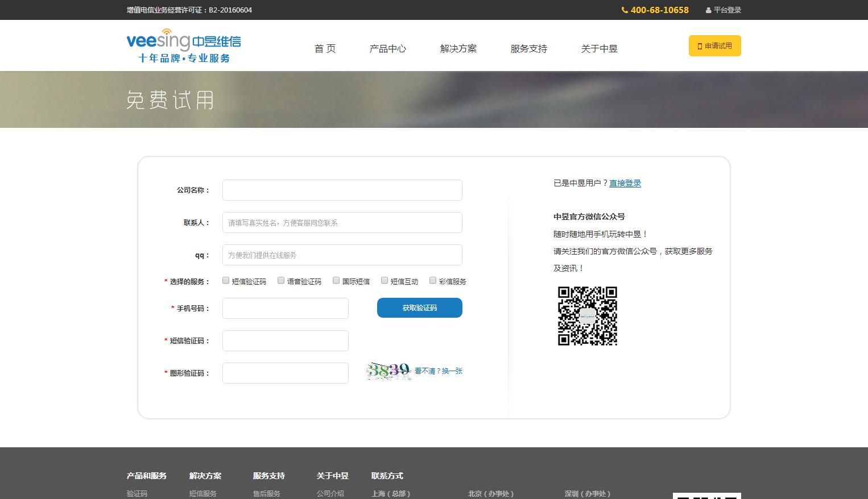Click the phone number 400-68-10658

pyautogui.click(x=659, y=10)
